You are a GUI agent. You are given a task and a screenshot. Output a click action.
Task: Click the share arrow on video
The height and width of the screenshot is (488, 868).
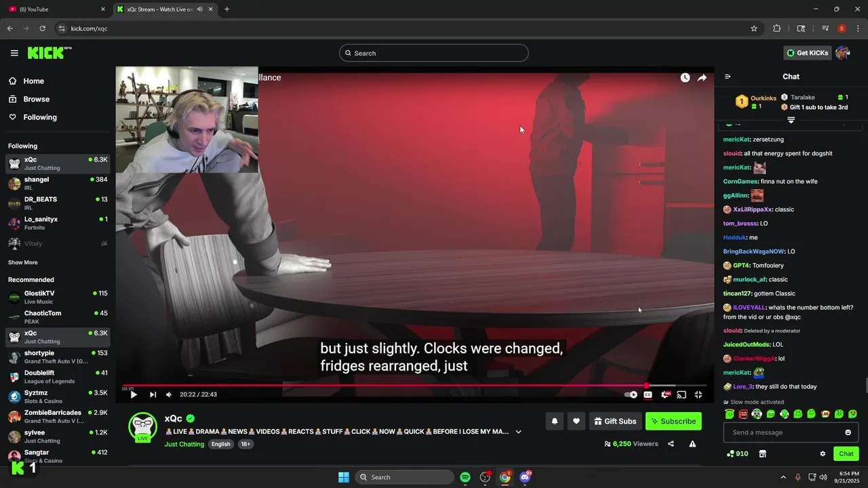[702, 78]
